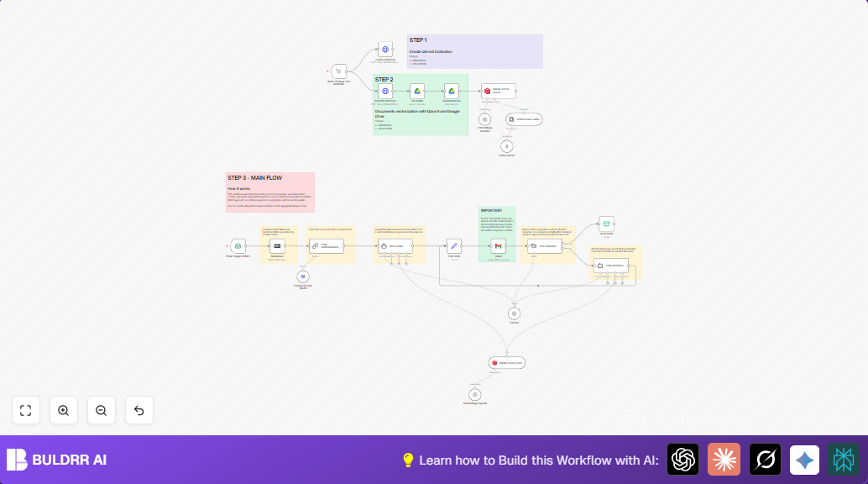868x484 pixels.
Task: Click the fit-to-view fullscreen button
Action: pyautogui.click(x=25, y=410)
